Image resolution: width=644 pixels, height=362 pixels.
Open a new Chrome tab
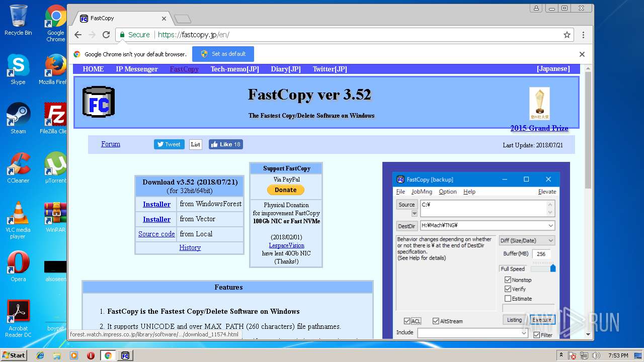(182, 19)
